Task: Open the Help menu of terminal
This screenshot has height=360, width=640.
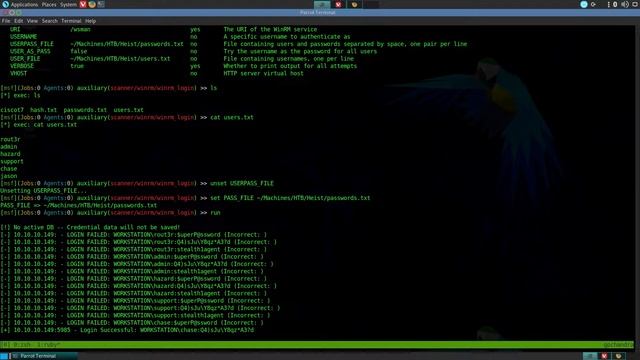Action: (90, 21)
